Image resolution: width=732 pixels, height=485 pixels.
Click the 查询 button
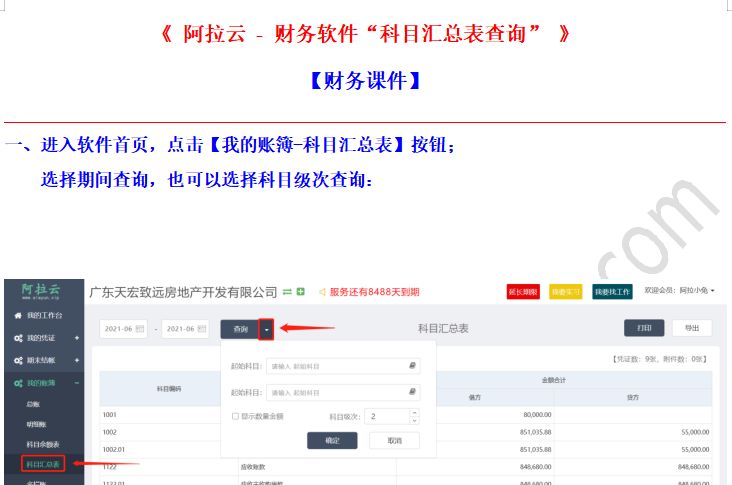(x=240, y=330)
